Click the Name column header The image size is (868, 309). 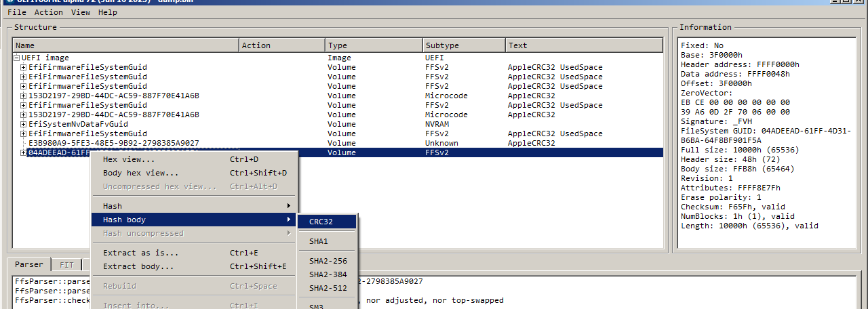126,45
